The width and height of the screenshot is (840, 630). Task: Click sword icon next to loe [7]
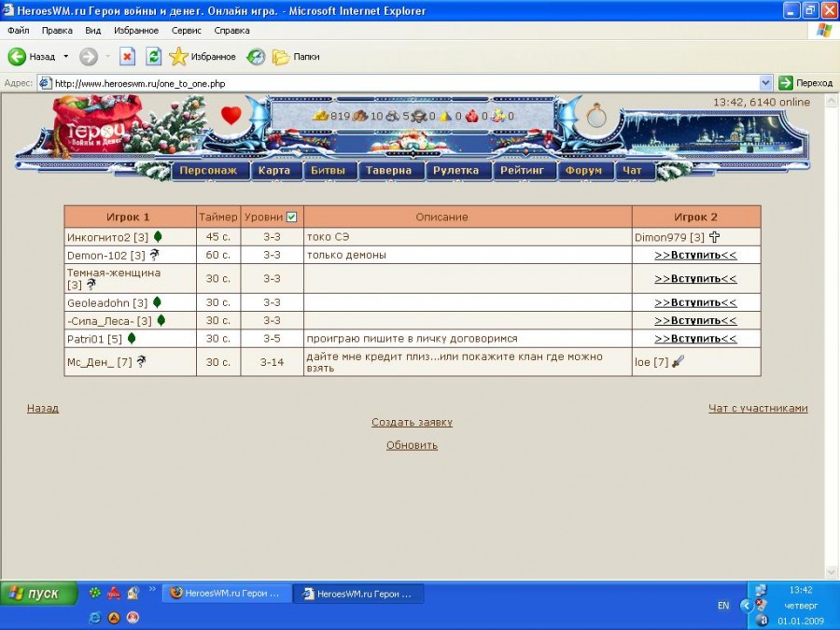678,362
